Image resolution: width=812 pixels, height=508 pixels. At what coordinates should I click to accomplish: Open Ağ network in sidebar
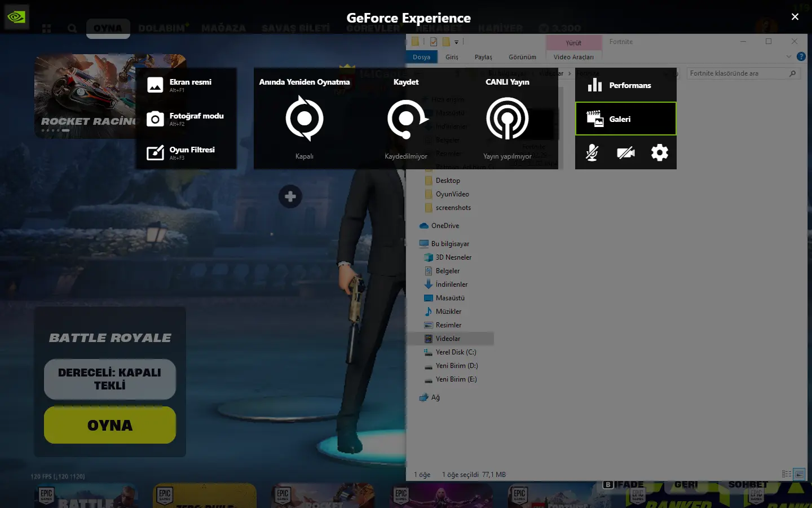pyautogui.click(x=435, y=397)
